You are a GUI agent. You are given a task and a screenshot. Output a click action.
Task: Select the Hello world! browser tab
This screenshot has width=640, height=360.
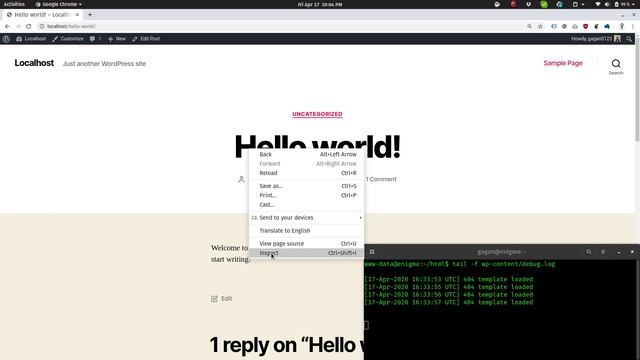point(42,15)
